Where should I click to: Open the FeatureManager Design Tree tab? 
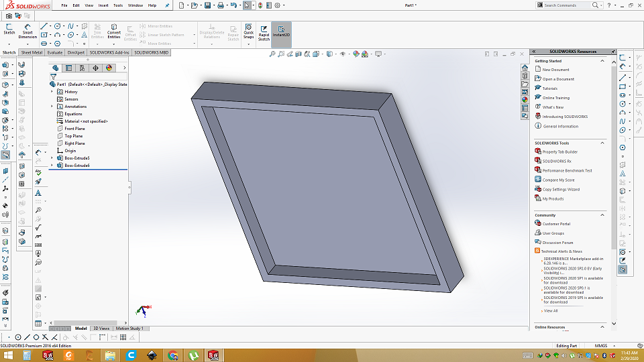pos(56,68)
